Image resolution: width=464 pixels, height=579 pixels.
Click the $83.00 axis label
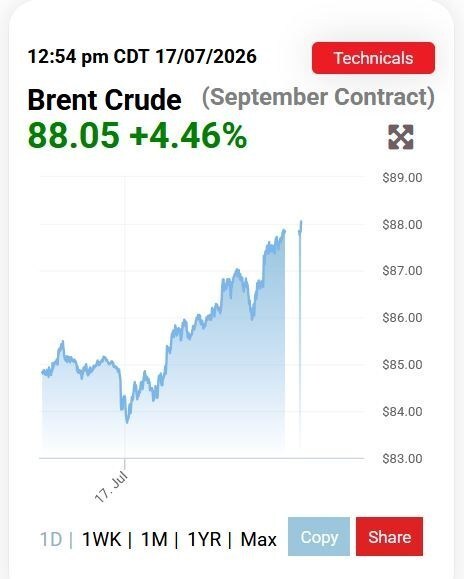click(x=402, y=459)
